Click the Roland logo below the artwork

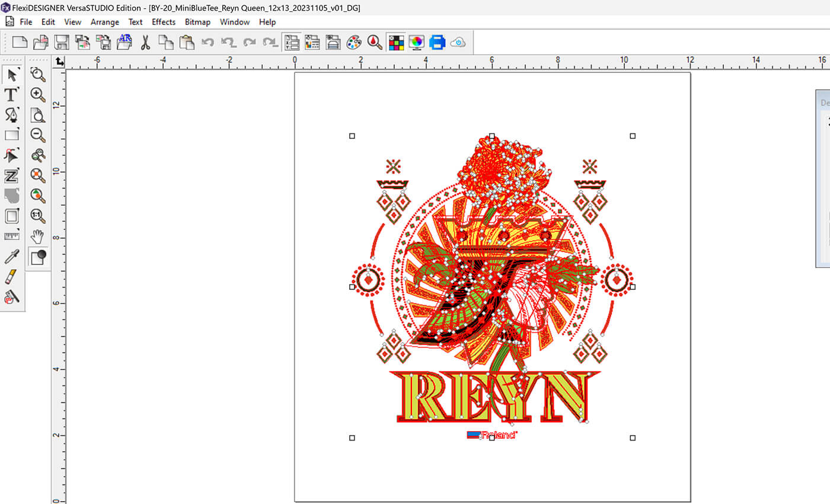tap(491, 435)
